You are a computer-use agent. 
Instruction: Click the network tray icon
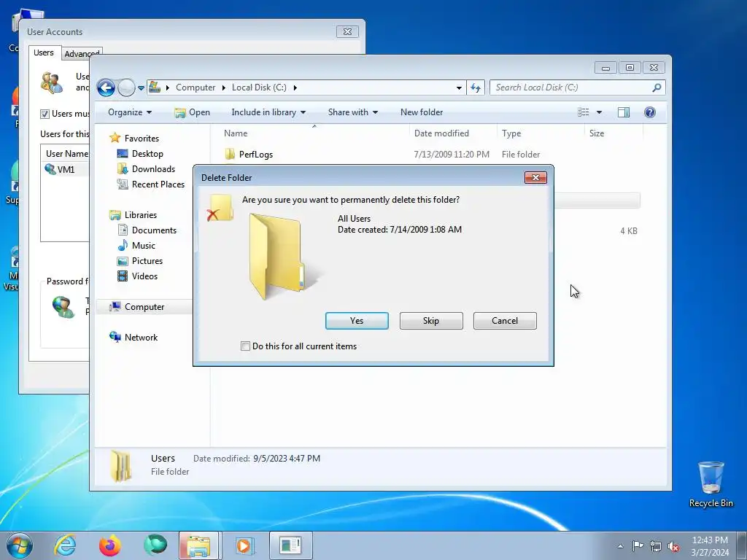pos(656,546)
